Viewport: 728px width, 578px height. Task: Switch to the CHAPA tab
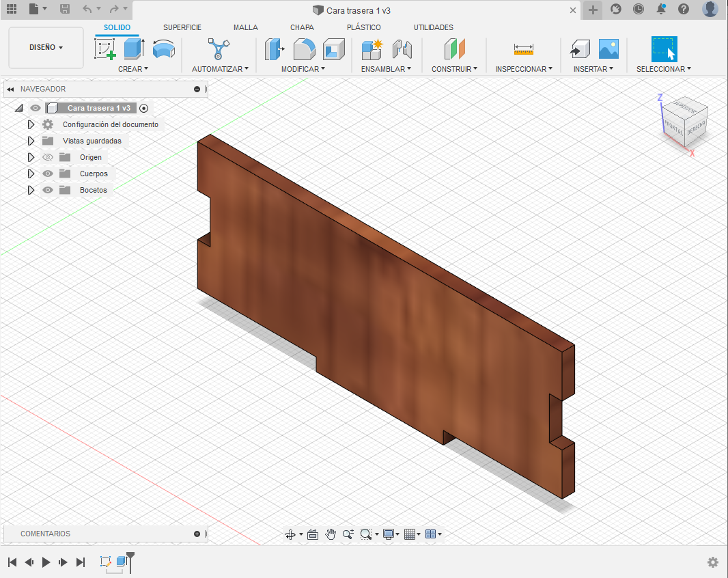pyautogui.click(x=302, y=27)
